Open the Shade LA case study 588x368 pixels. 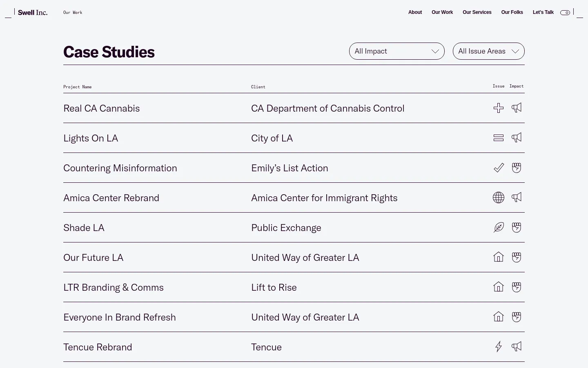(84, 228)
